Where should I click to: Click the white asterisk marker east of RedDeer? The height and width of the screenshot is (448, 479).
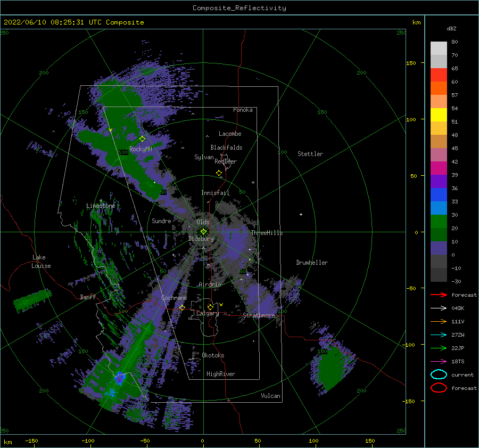click(253, 183)
